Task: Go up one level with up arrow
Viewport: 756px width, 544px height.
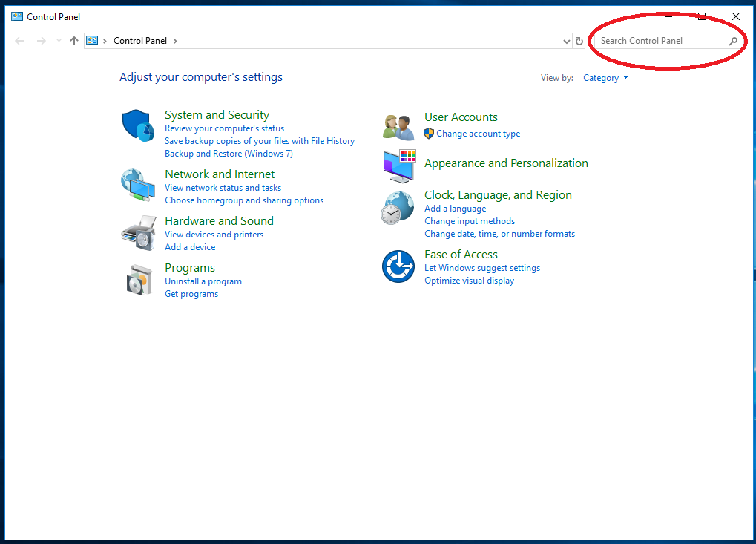Action: [x=73, y=41]
